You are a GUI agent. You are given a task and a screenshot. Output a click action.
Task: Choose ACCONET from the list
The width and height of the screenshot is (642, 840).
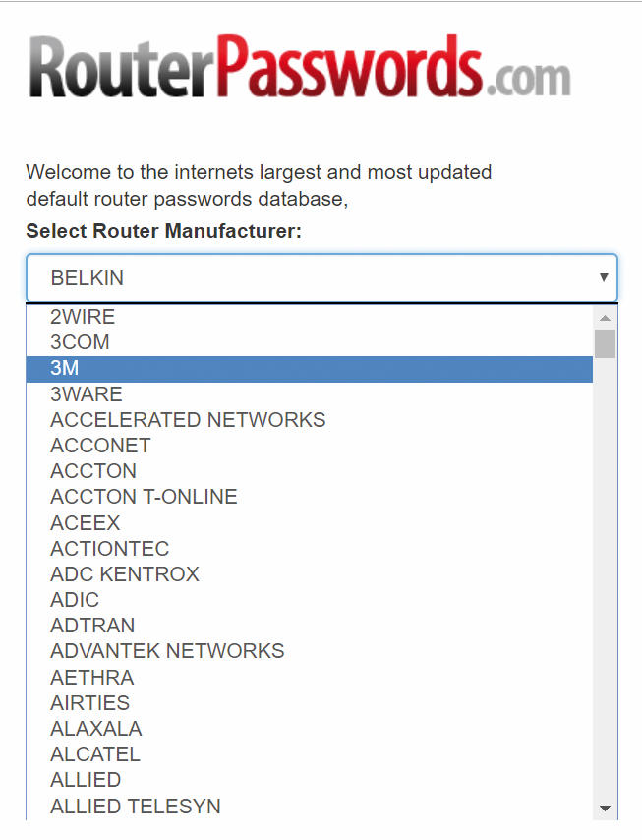310,446
